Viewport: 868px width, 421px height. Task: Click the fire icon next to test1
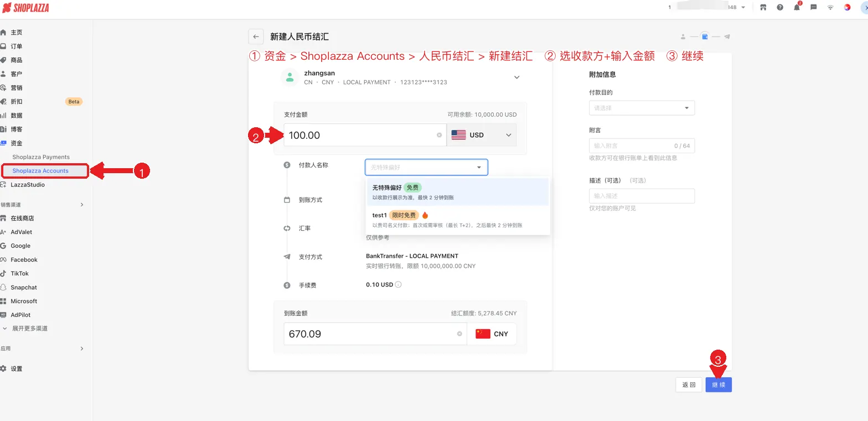click(x=425, y=215)
